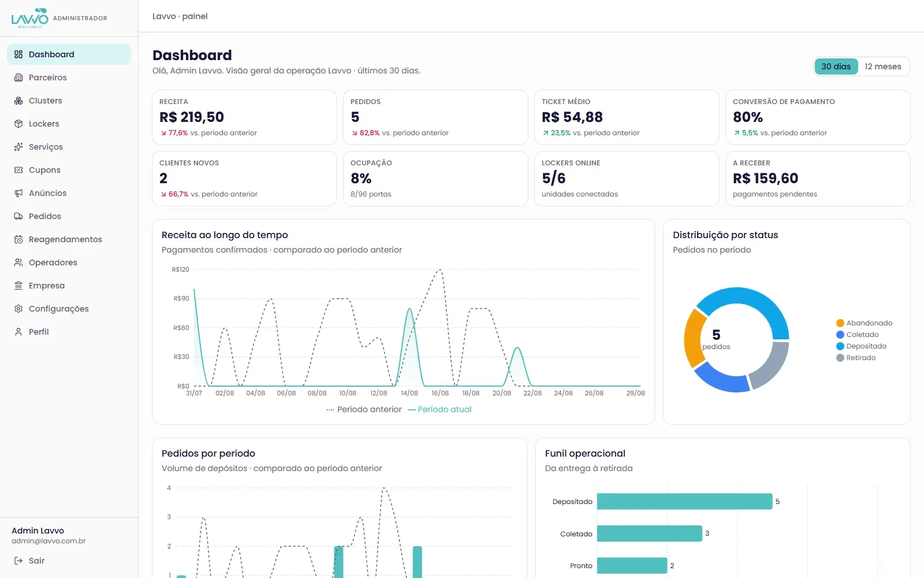Image resolution: width=924 pixels, height=578 pixels.
Task: Click the Anúncios megaphone icon
Action: click(x=18, y=193)
